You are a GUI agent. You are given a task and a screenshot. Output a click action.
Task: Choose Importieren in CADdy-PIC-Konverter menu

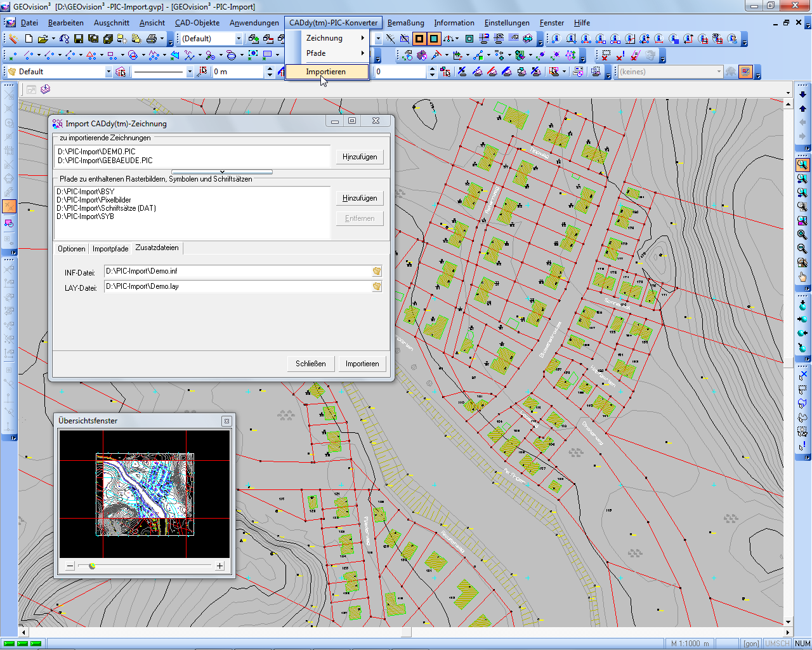tap(326, 72)
